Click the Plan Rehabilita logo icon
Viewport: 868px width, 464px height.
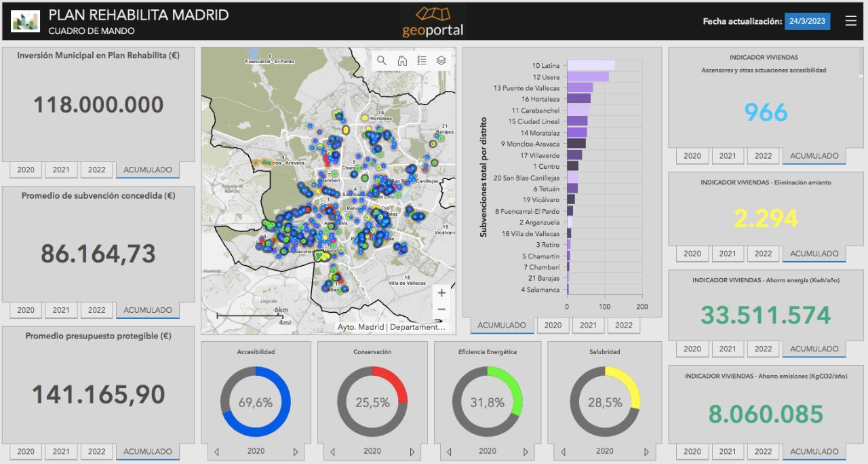26,21
